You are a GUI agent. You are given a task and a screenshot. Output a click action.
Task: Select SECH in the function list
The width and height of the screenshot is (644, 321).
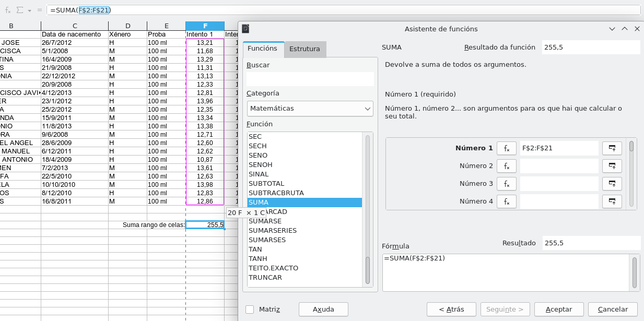pos(305,146)
